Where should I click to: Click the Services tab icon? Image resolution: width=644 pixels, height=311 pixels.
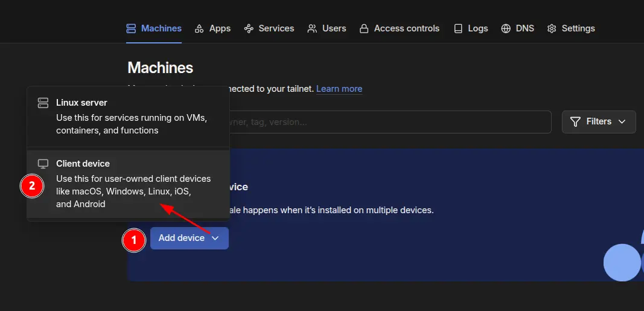[x=249, y=28]
